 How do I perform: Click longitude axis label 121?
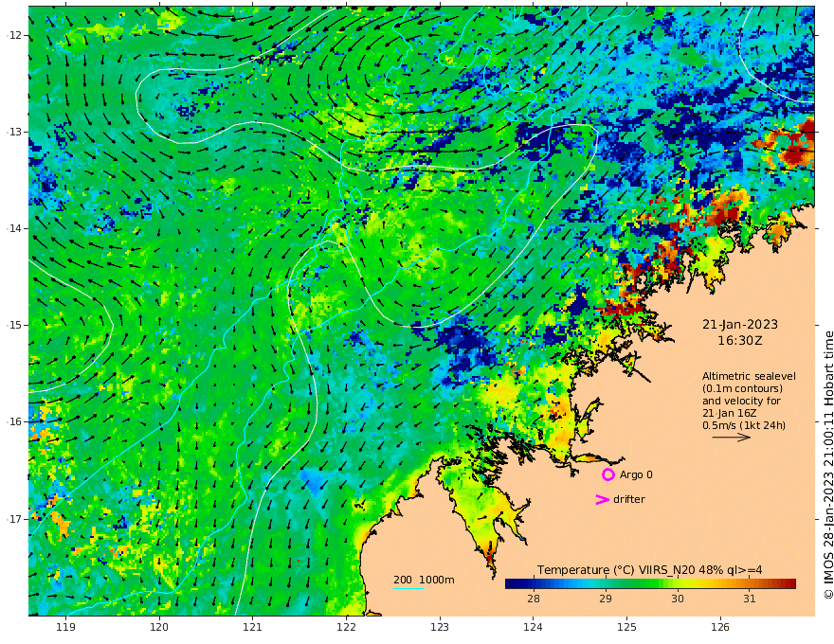(x=253, y=628)
